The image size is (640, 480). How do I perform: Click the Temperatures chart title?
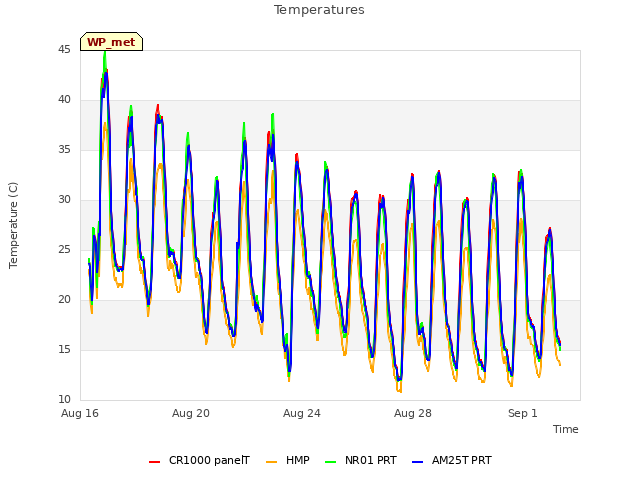319,10
